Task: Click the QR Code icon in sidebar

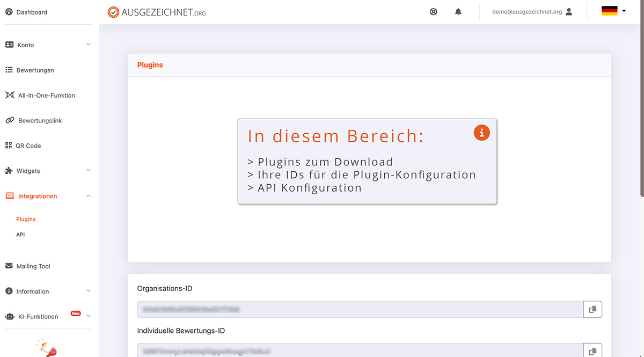Action: (x=9, y=145)
